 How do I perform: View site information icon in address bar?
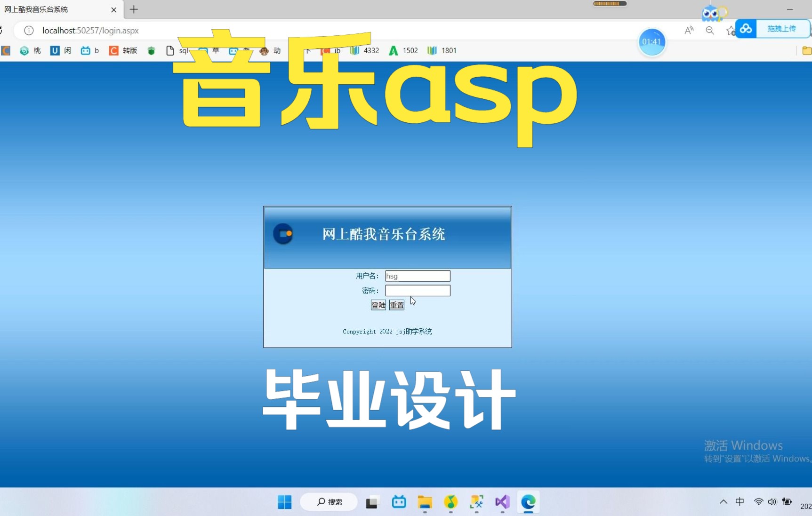(x=29, y=31)
